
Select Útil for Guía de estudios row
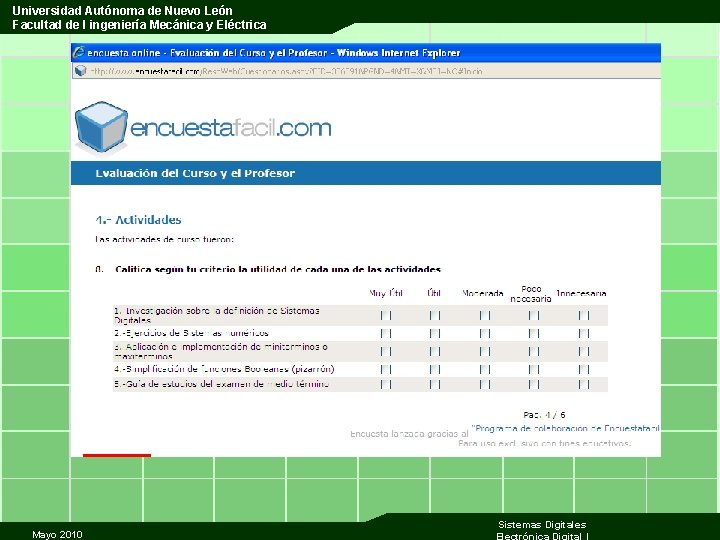point(434,384)
